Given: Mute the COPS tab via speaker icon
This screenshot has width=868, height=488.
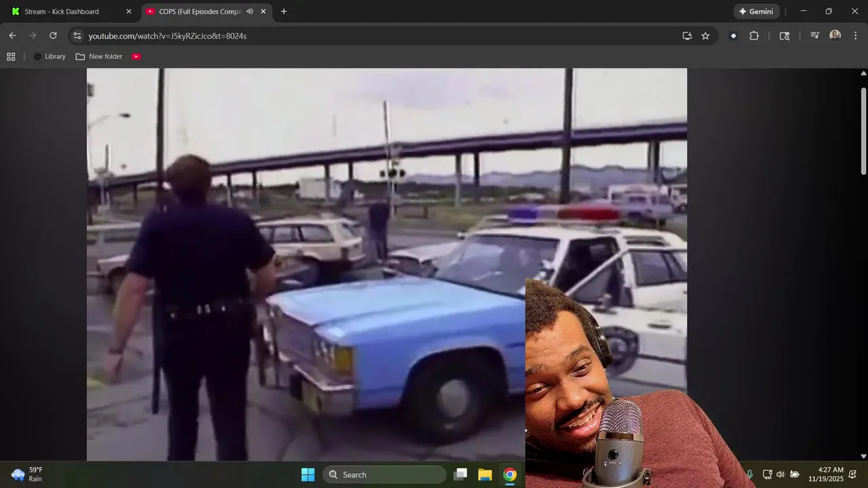Looking at the screenshot, I should pos(250,12).
